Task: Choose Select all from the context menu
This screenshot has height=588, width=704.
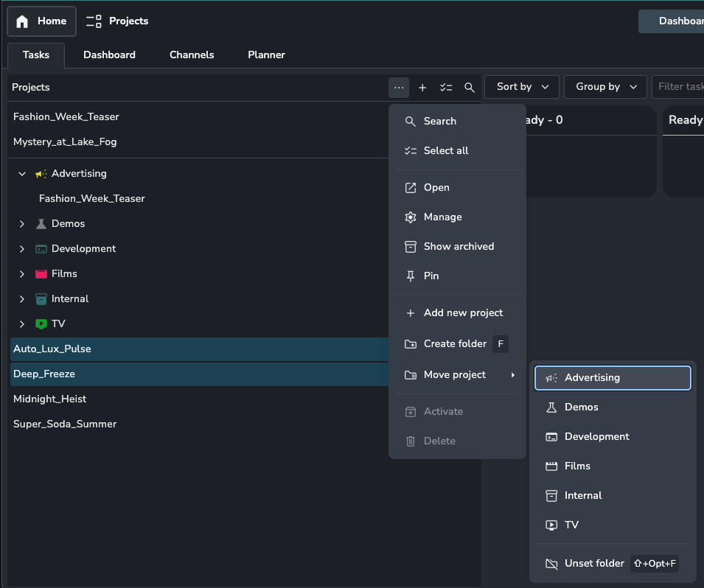Action: [x=457, y=151]
